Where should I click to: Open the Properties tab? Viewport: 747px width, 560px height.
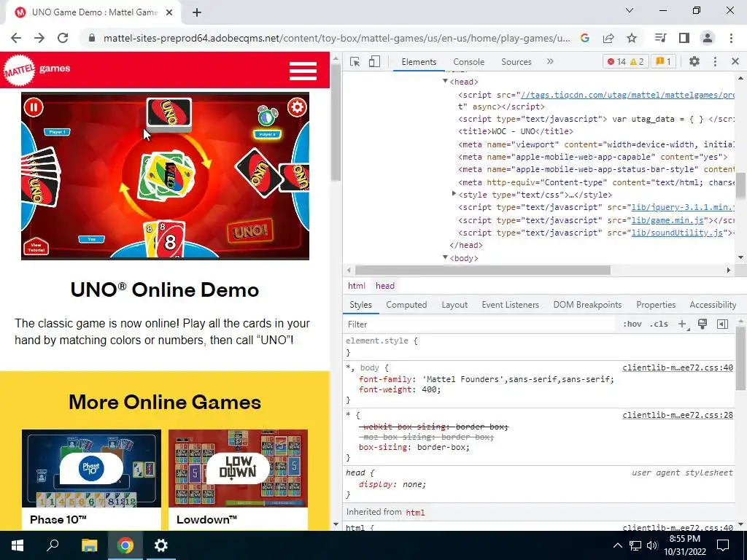coord(656,305)
